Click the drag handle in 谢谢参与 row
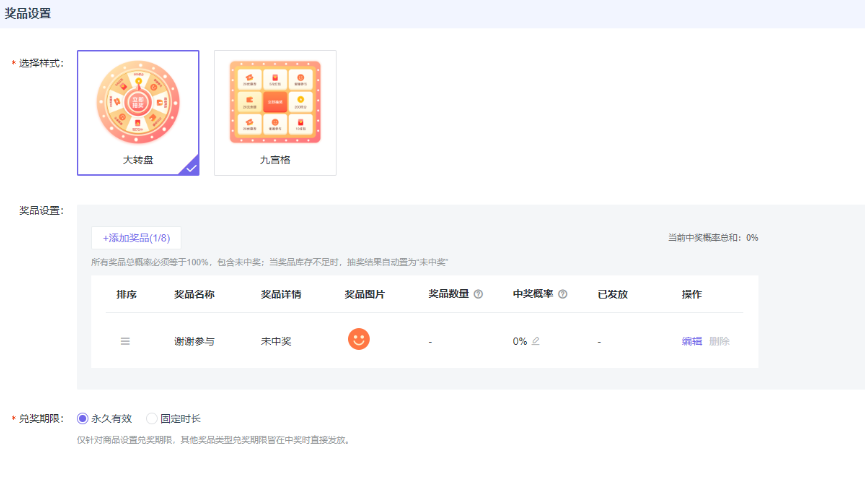Image resolution: width=865 pixels, height=481 pixels. (125, 341)
